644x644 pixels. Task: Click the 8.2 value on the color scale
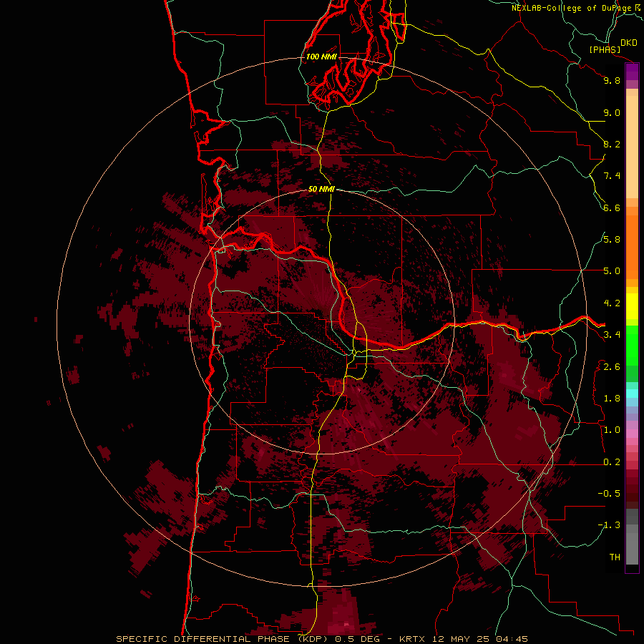tap(612, 144)
